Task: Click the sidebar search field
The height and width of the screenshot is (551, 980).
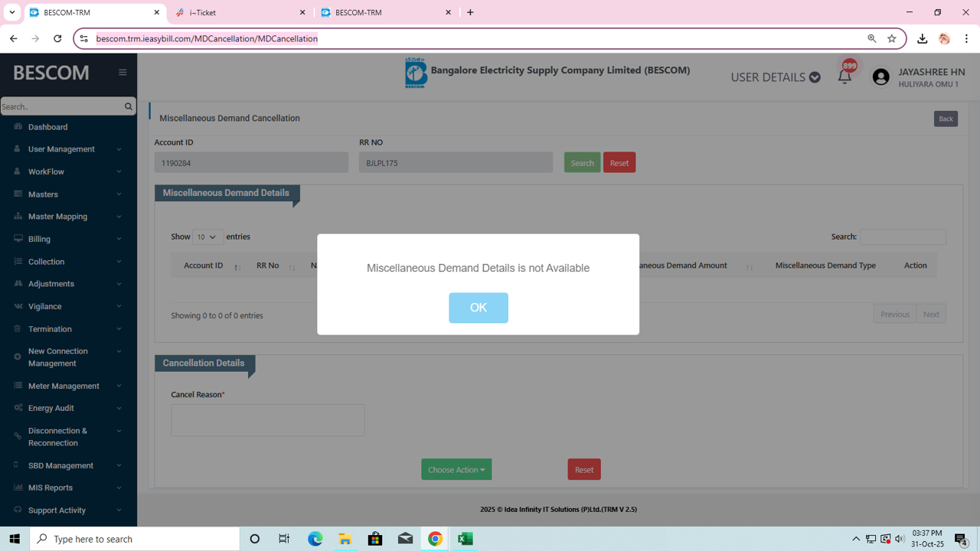Action: 62,106
